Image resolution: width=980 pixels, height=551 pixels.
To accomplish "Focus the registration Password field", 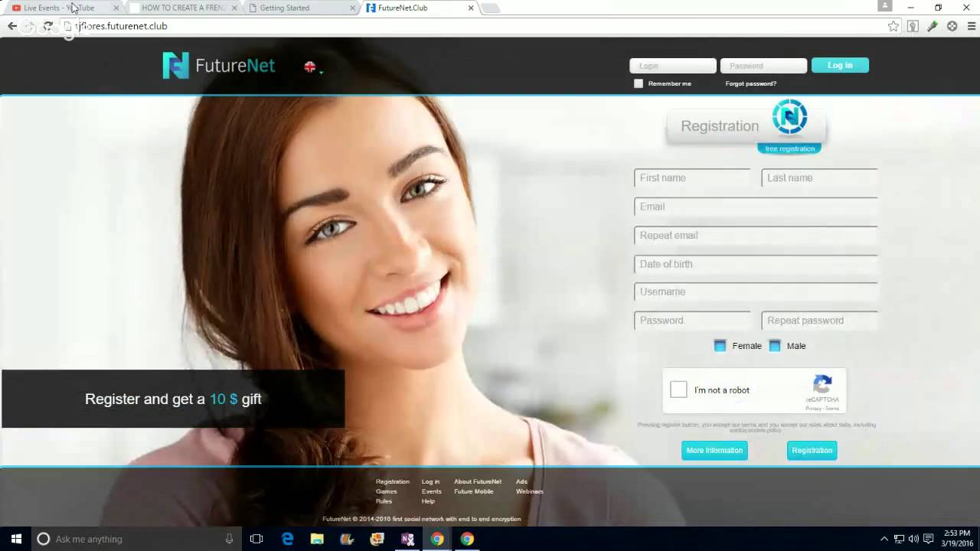I will pos(692,320).
